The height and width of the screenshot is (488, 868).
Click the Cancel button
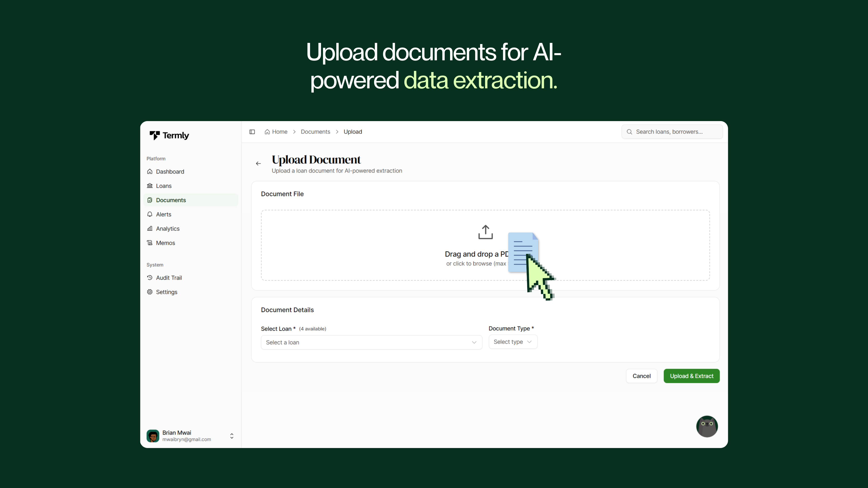pos(641,376)
